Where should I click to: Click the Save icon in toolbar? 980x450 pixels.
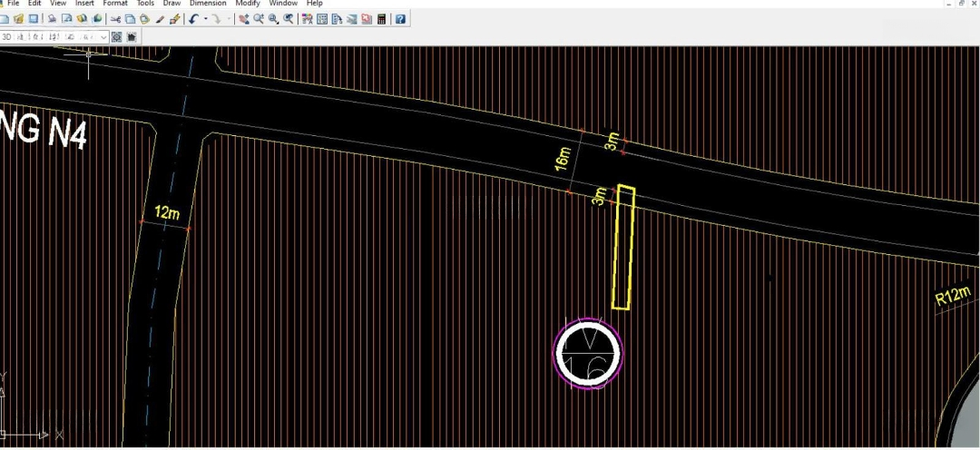click(x=34, y=19)
